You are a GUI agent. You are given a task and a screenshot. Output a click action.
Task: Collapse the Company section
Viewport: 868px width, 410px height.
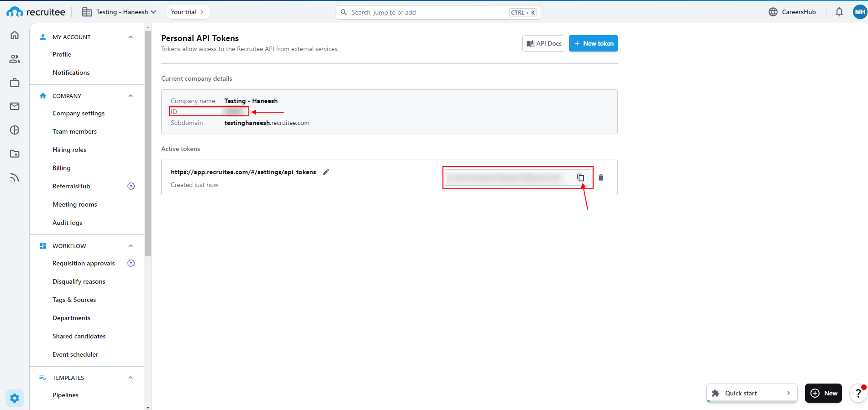click(131, 96)
